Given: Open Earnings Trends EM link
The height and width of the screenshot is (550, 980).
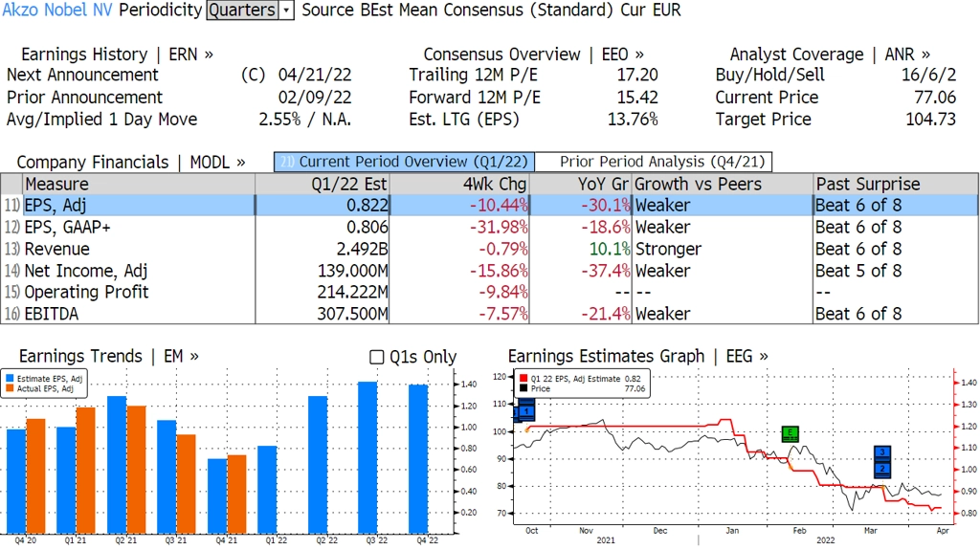Looking at the screenshot, I should (x=109, y=356).
